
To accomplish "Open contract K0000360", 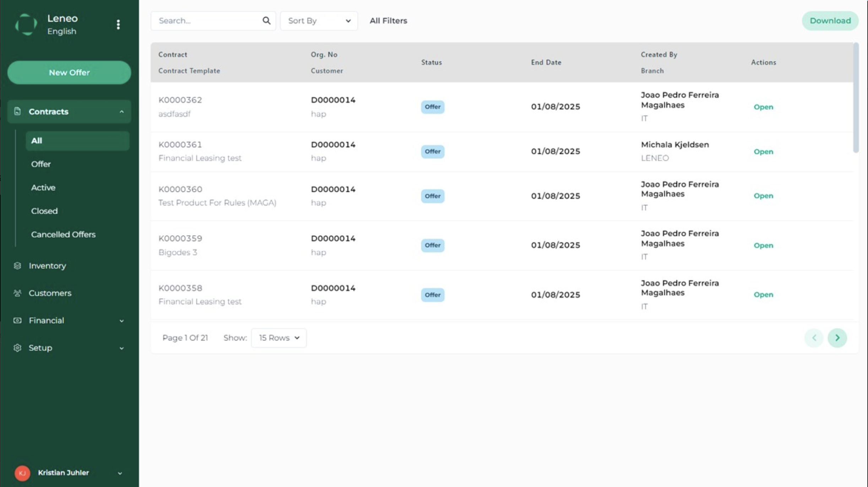I will click(x=763, y=196).
